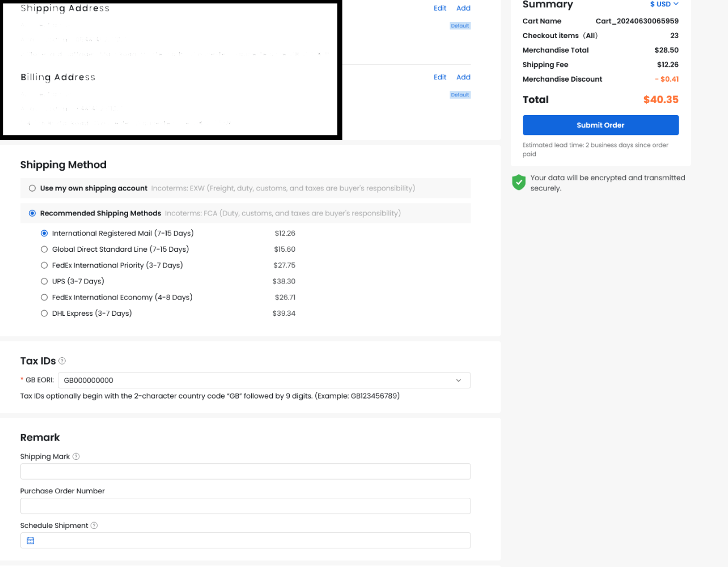Expand the GB EORI dropdown
The image size is (728, 567).
pyautogui.click(x=458, y=380)
